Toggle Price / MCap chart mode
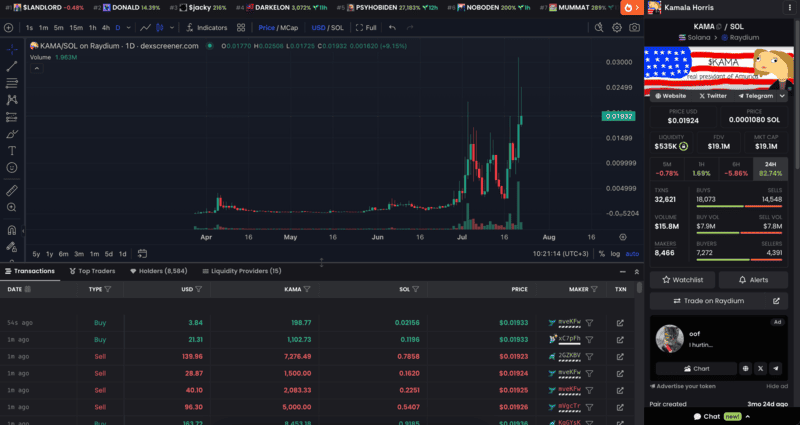This screenshot has height=425, width=800. coord(278,28)
